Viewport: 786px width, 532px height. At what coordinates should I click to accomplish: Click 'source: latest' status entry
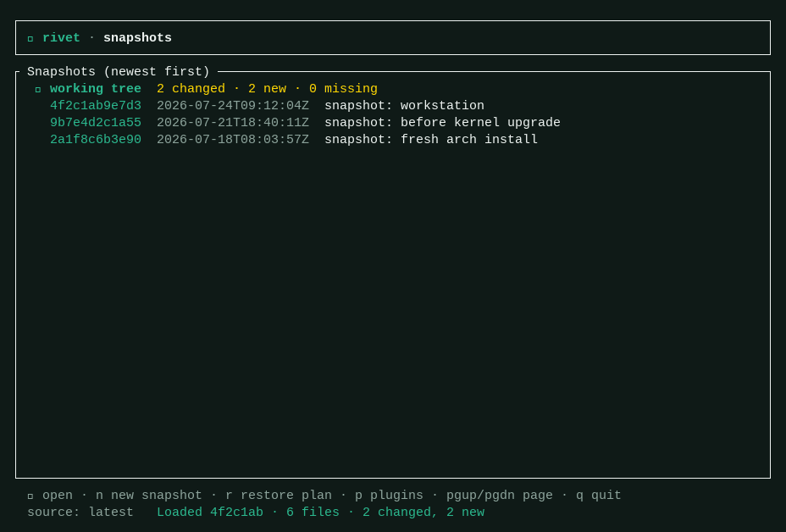click(x=80, y=513)
